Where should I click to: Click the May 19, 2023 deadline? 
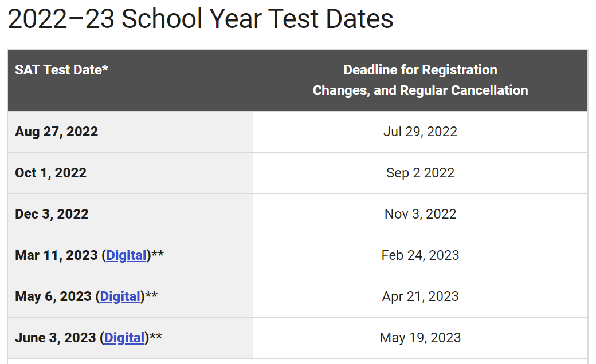click(x=420, y=338)
